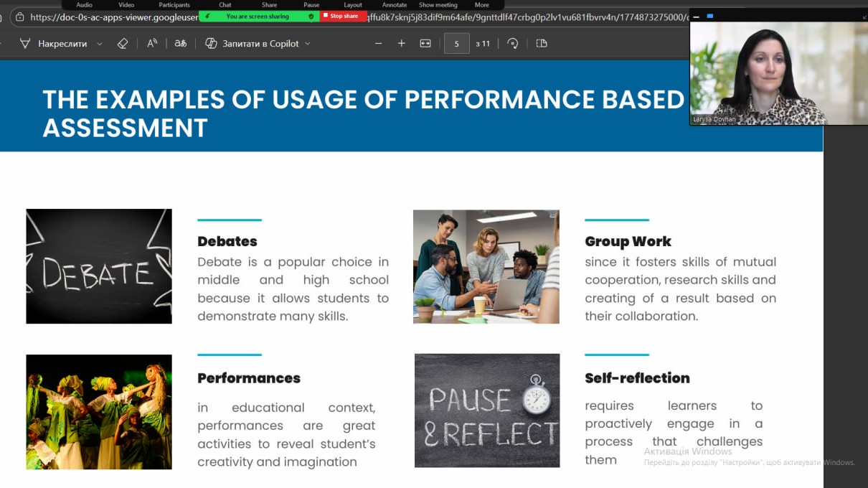
Task: Open the Participants menu in meeting bar
Action: click(x=174, y=5)
